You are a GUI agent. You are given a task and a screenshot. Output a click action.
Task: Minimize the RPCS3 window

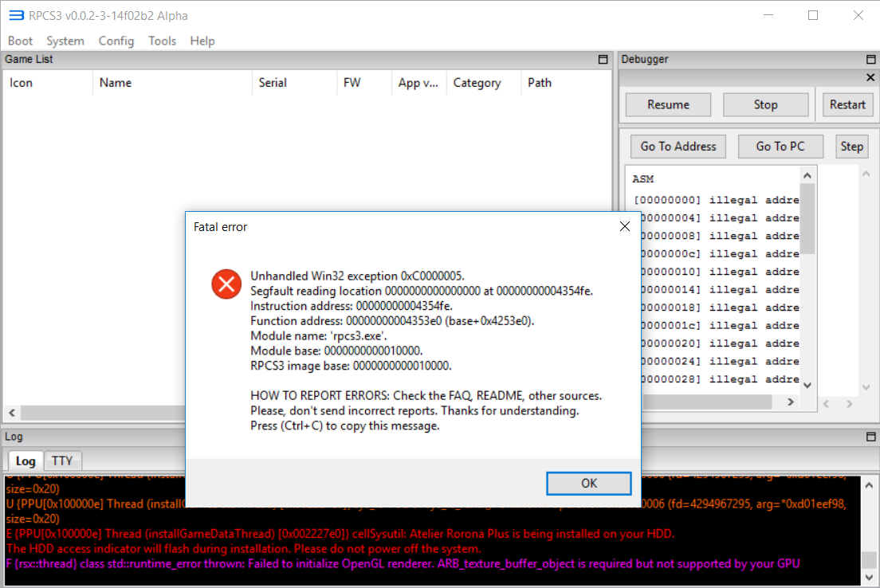point(768,16)
